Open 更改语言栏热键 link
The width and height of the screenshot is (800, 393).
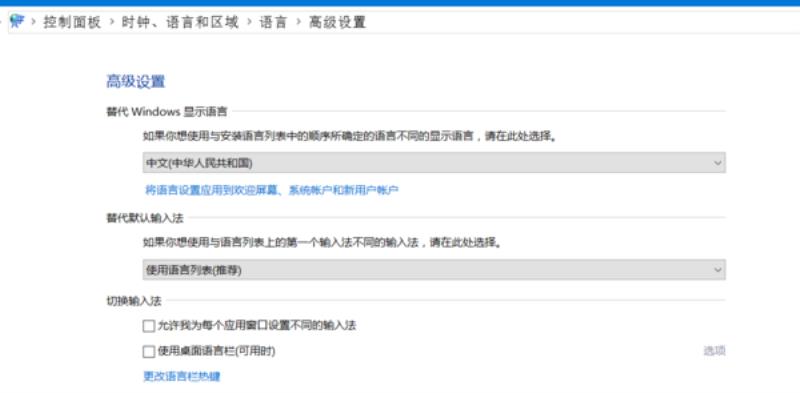[x=182, y=377]
